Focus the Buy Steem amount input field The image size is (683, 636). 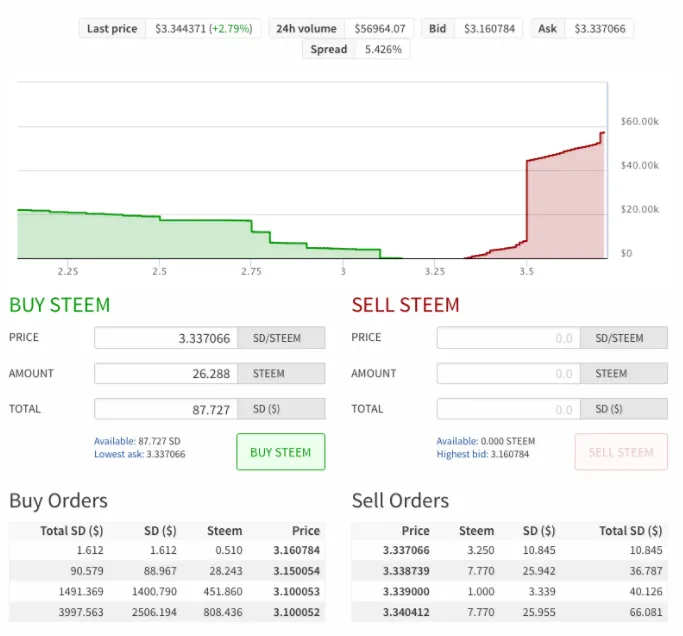(x=166, y=373)
